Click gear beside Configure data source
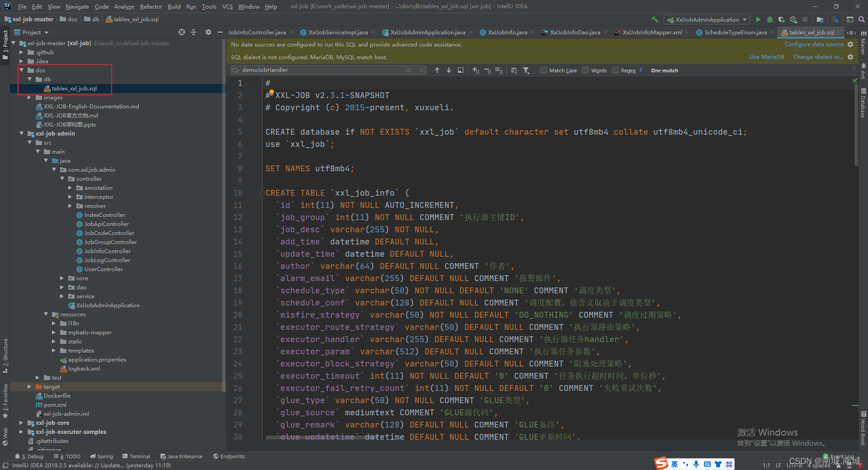868x470 pixels. (850, 44)
